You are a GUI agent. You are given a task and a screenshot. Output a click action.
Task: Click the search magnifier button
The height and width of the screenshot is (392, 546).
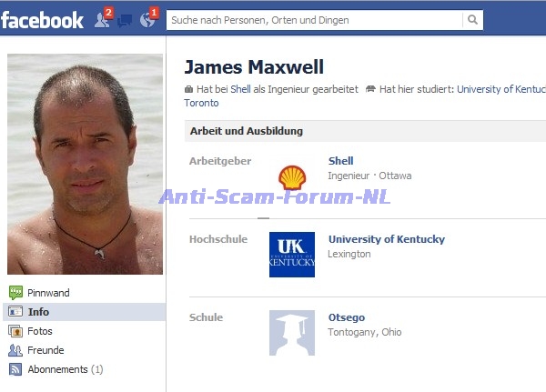pos(472,20)
